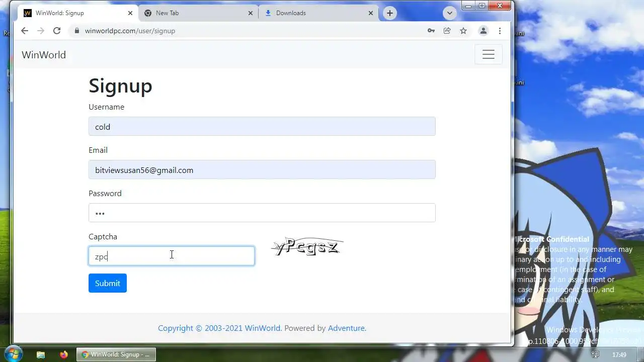The height and width of the screenshot is (362, 644).
Task: Click the captcha image
Action: [307, 246]
